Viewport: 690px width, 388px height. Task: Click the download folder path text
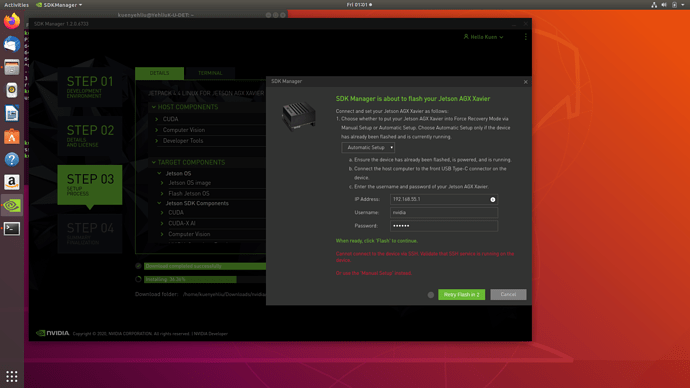pyautogui.click(x=224, y=294)
